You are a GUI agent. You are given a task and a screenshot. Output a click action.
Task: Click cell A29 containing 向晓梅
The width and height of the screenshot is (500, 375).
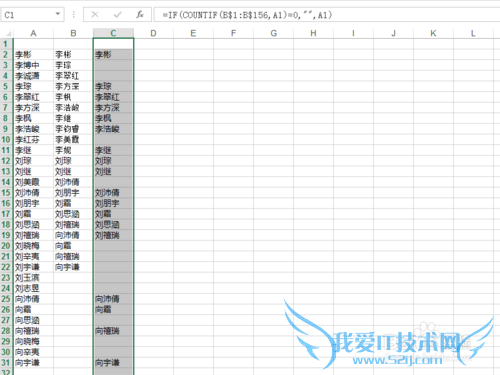pyautogui.click(x=33, y=341)
